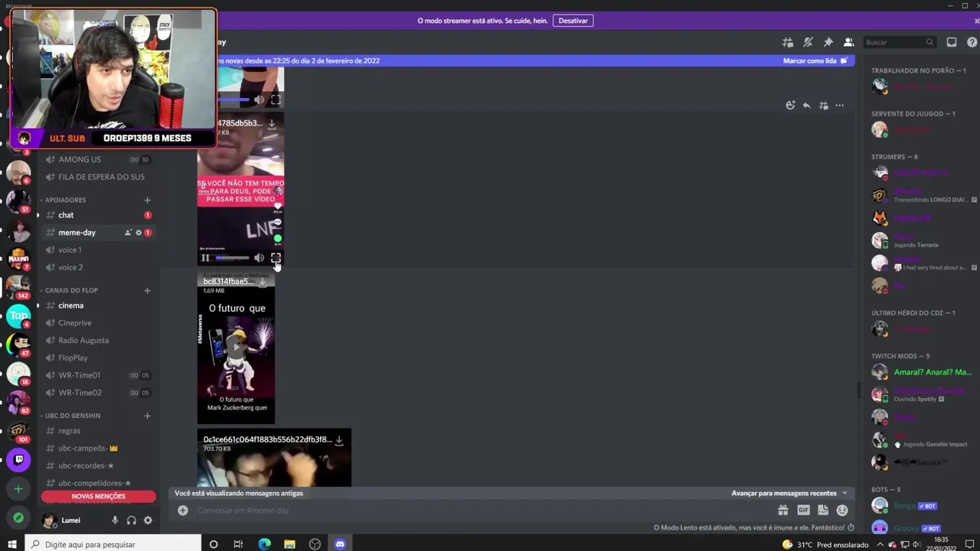Show pinned messages
980x551 pixels.
[828, 42]
